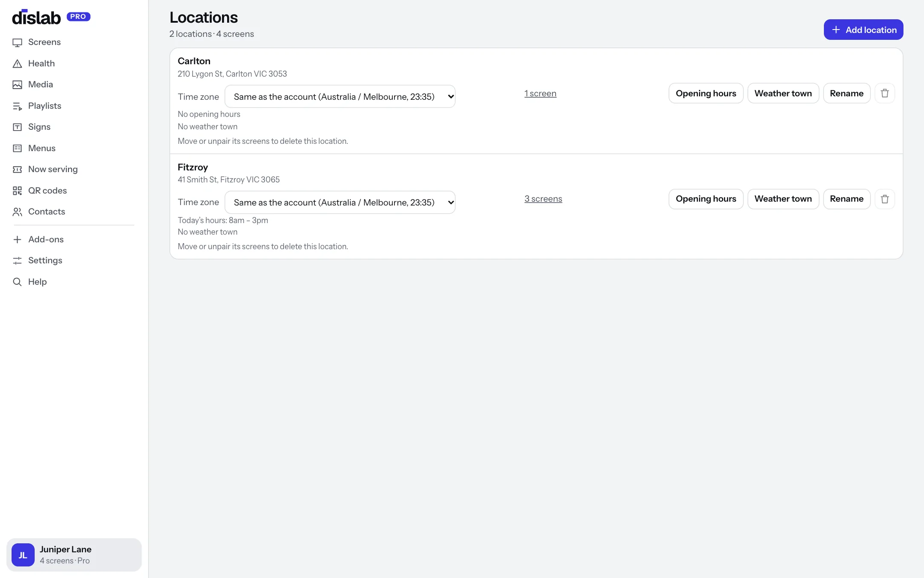Set Weather town for Carlton
924x578 pixels.
click(x=783, y=93)
